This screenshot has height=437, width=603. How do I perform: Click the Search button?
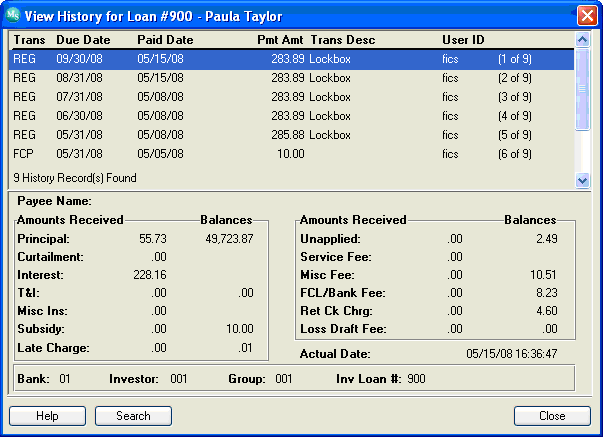click(x=133, y=416)
